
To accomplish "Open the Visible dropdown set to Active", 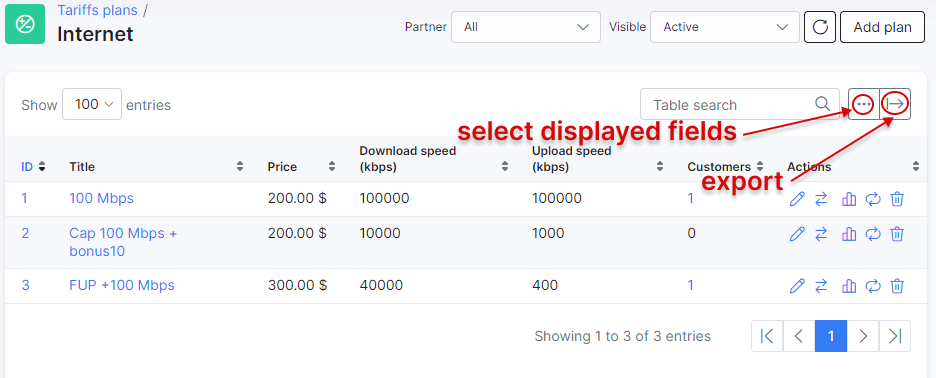I will (725, 27).
